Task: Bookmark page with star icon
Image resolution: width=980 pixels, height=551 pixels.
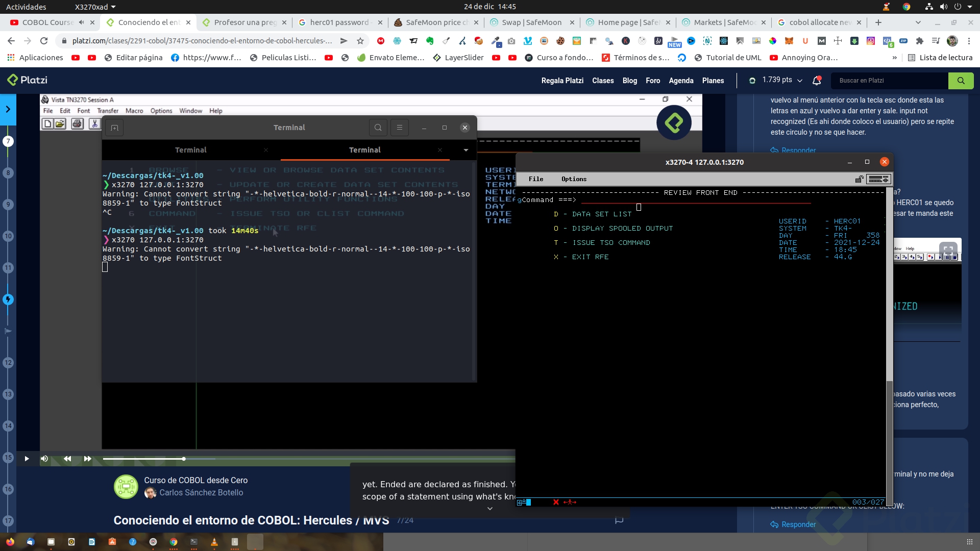Action: [x=360, y=41]
